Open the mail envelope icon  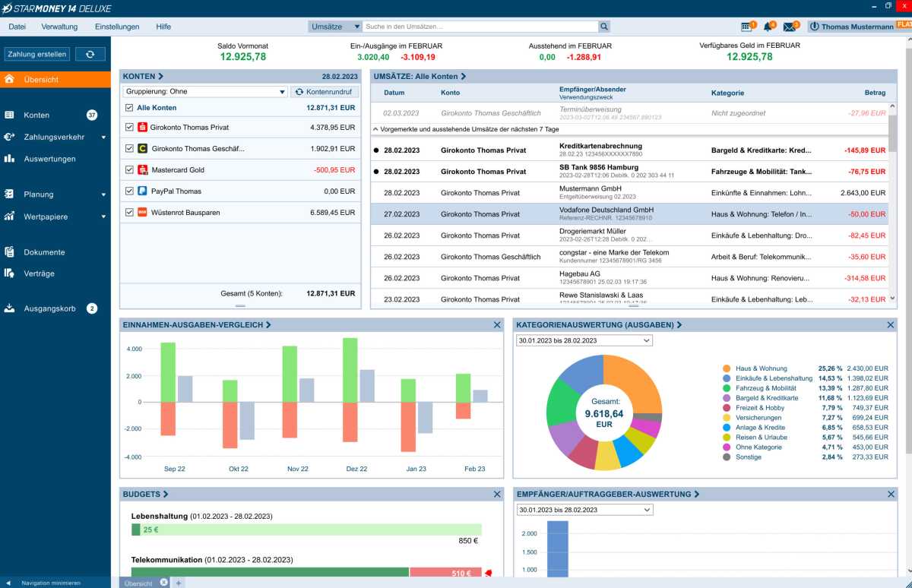tap(790, 27)
